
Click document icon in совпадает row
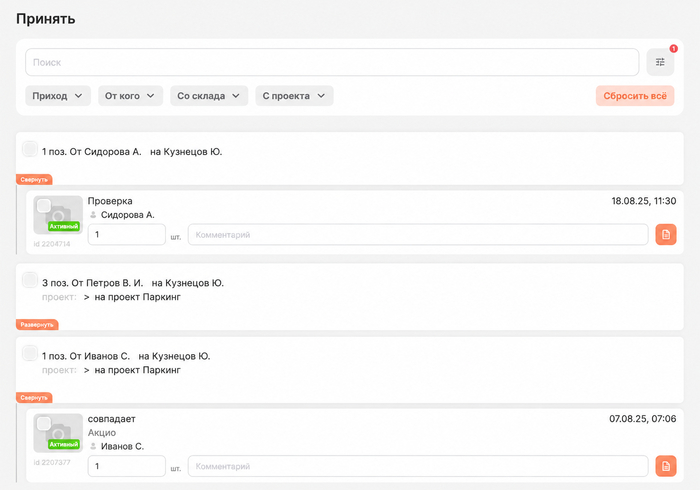pos(666,466)
